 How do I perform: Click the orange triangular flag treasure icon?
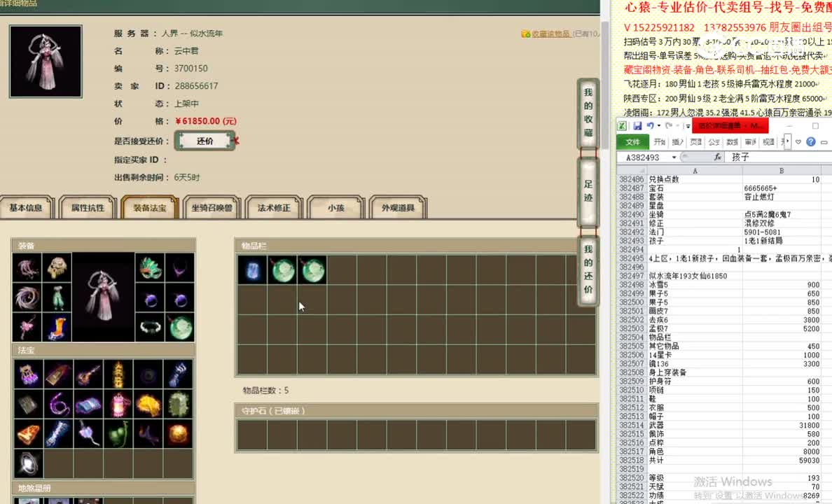28,434
